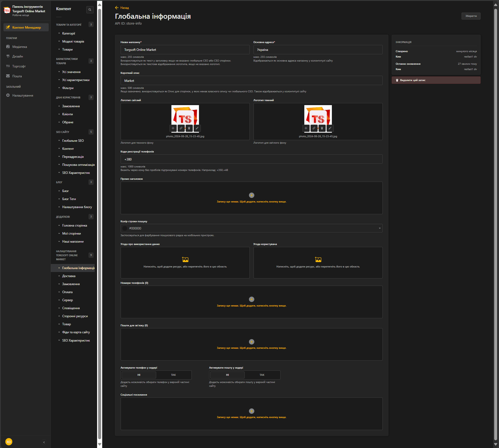Open Медіатека plugin from main menu
The height and width of the screenshot is (448, 499).
(x=20, y=47)
